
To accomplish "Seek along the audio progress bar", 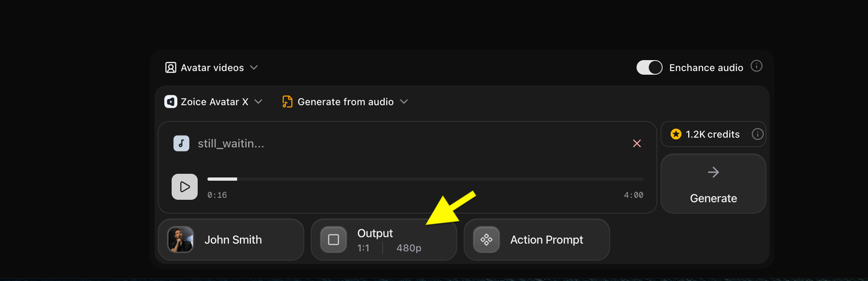I will coord(425,179).
